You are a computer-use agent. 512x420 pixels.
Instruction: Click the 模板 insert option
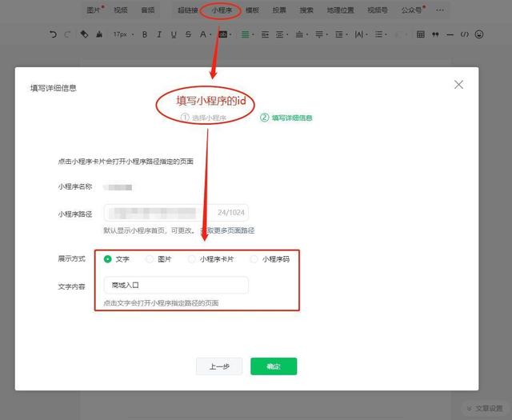tap(252, 10)
